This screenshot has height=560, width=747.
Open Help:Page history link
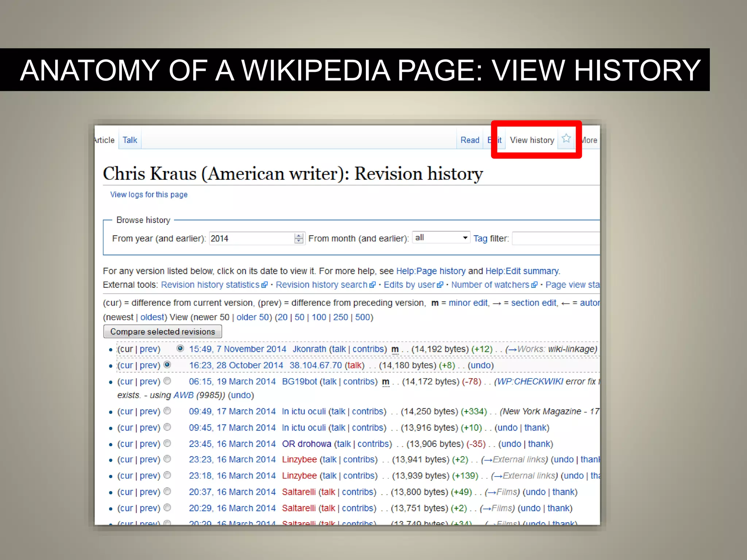(431, 271)
